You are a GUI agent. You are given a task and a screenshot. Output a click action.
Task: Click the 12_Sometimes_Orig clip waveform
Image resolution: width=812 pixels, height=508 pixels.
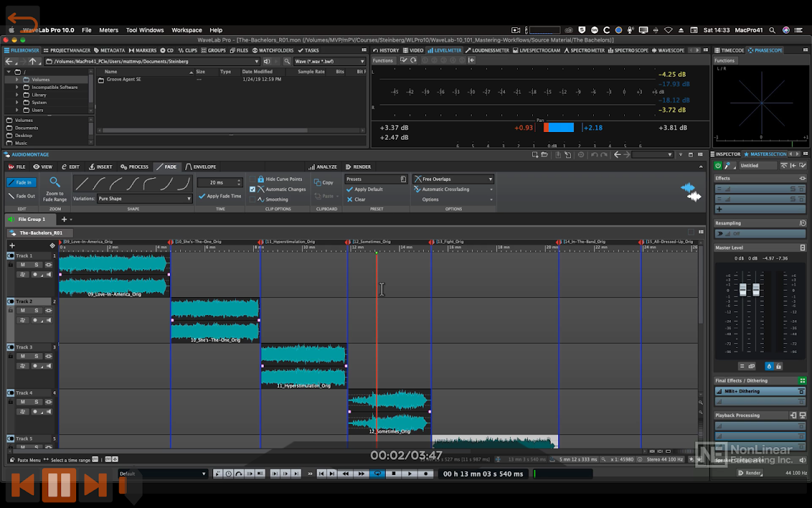pyautogui.click(x=389, y=411)
